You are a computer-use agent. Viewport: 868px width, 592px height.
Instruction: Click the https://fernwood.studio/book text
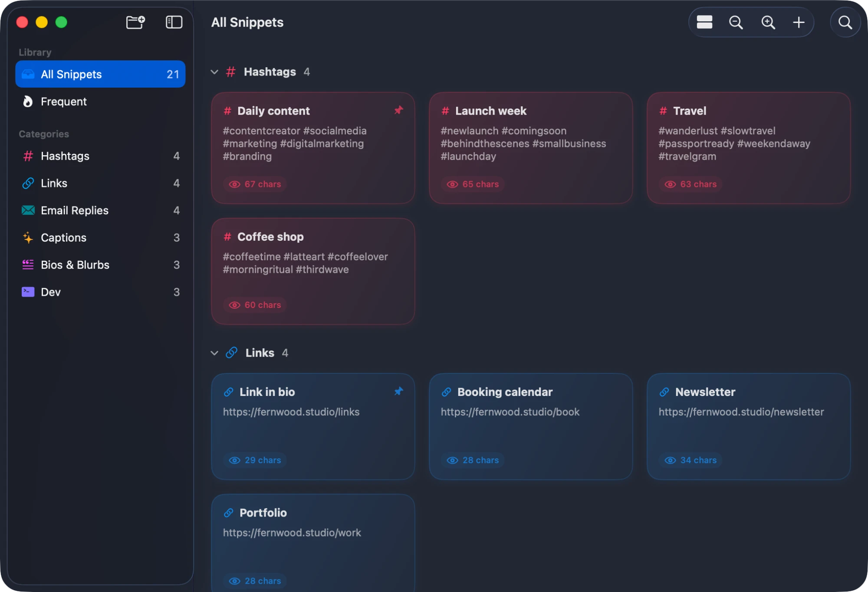click(510, 412)
